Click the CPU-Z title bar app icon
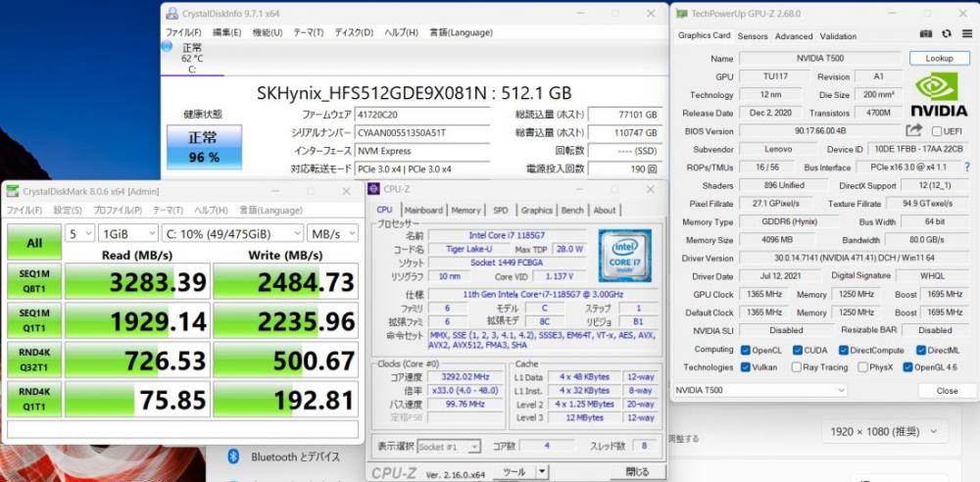Viewport: 980px width, 482px height. 373,189
